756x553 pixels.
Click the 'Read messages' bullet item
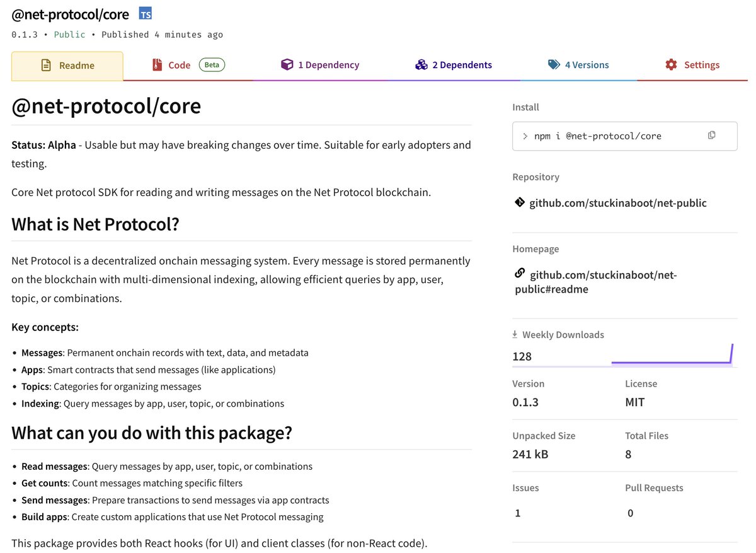point(167,467)
